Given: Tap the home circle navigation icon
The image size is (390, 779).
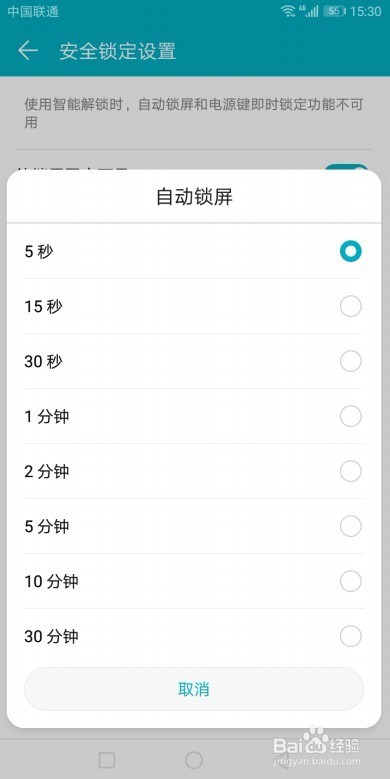Looking at the screenshot, I should tap(194, 760).
